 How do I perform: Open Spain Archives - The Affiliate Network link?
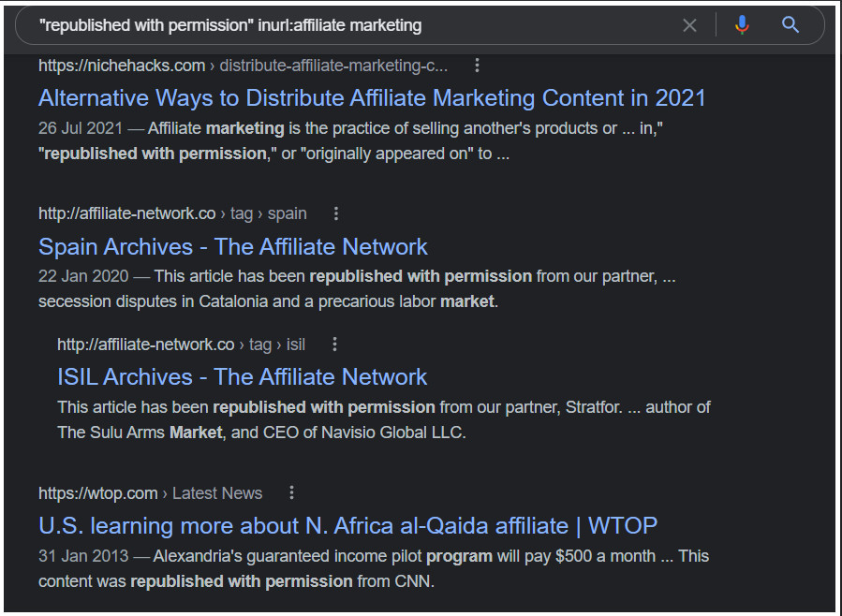[x=233, y=247]
